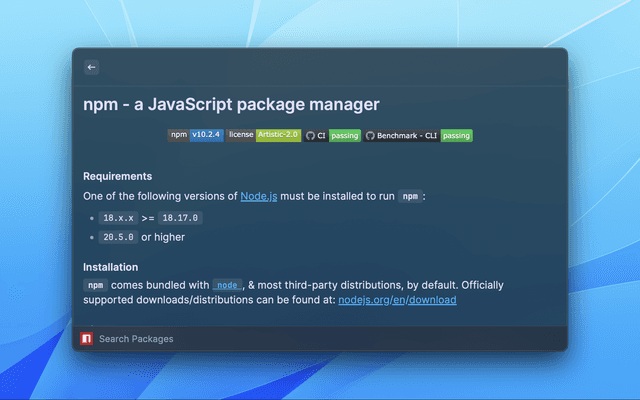Screen dimensions: 640x400
Task: Open the Artistic-2.0 license badge
Action: pyautogui.click(x=263, y=135)
